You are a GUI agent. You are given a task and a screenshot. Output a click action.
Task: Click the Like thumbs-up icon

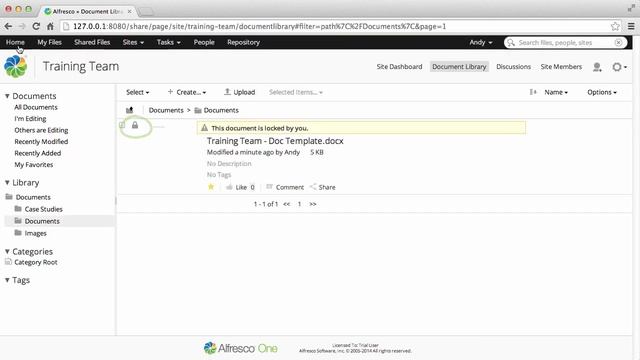[229, 187]
